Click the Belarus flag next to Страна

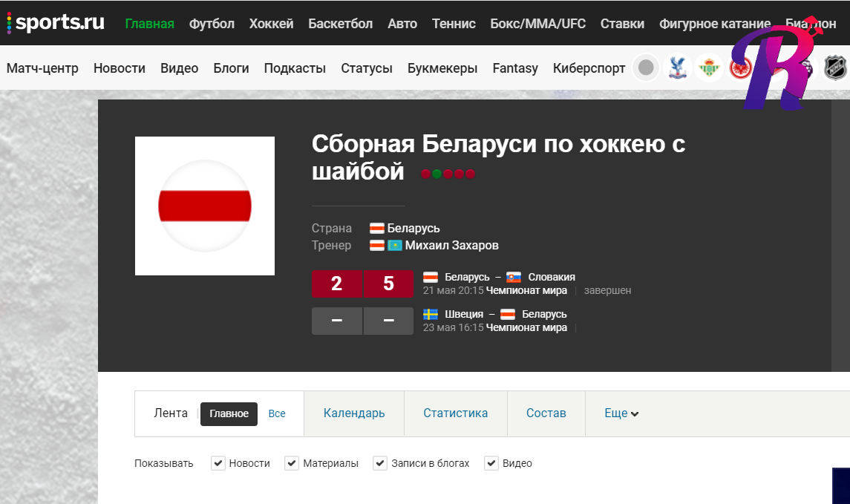(377, 228)
